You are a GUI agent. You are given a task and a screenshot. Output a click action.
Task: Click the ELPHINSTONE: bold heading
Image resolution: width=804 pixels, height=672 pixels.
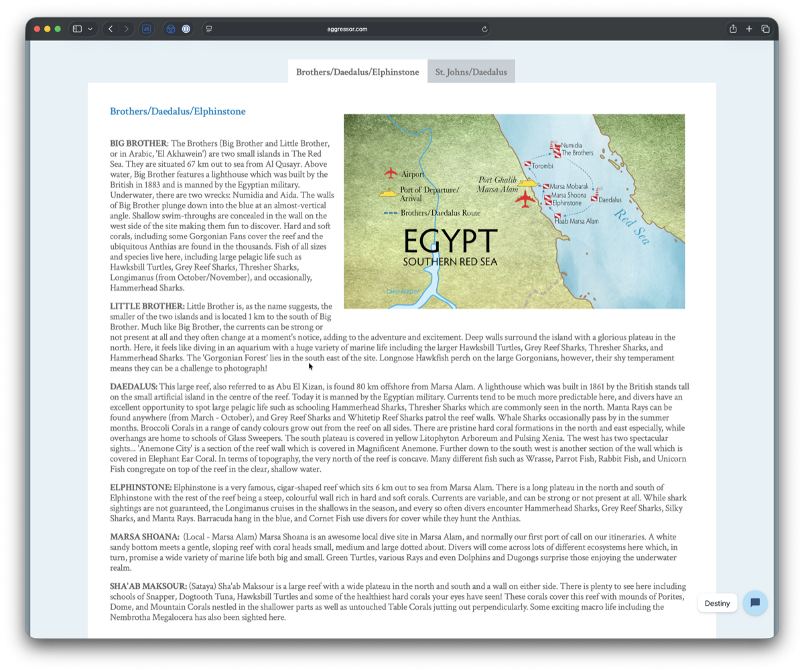tap(141, 487)
